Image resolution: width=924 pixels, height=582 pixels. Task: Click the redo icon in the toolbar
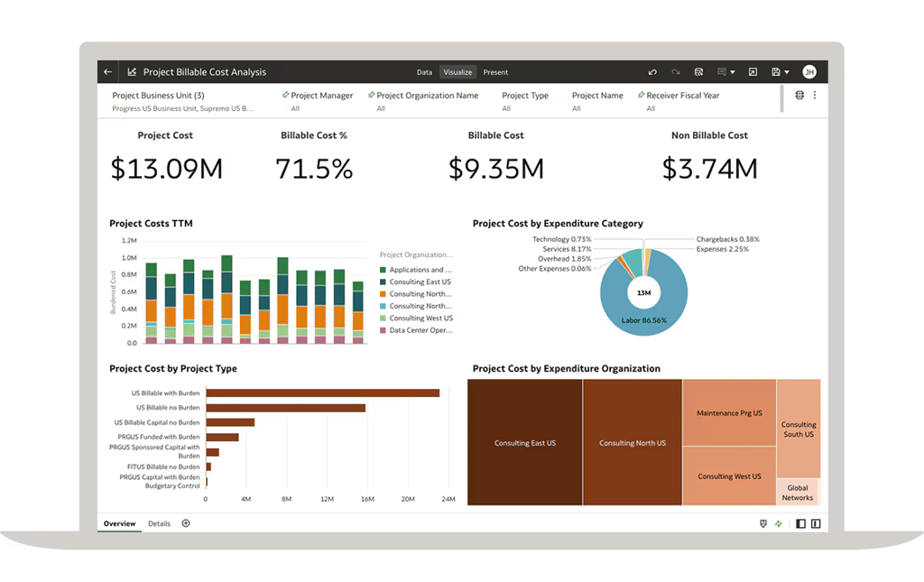[675, 72]
